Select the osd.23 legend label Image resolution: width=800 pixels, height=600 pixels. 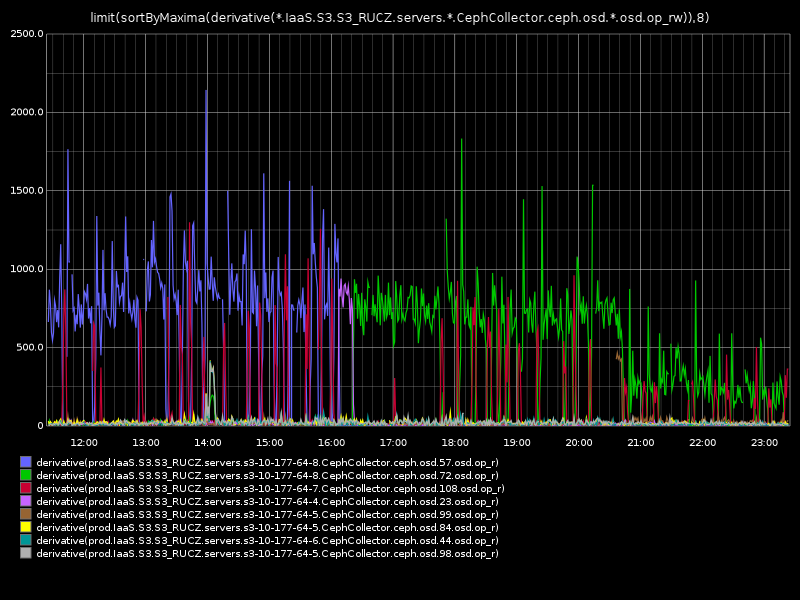click(267, 502)
